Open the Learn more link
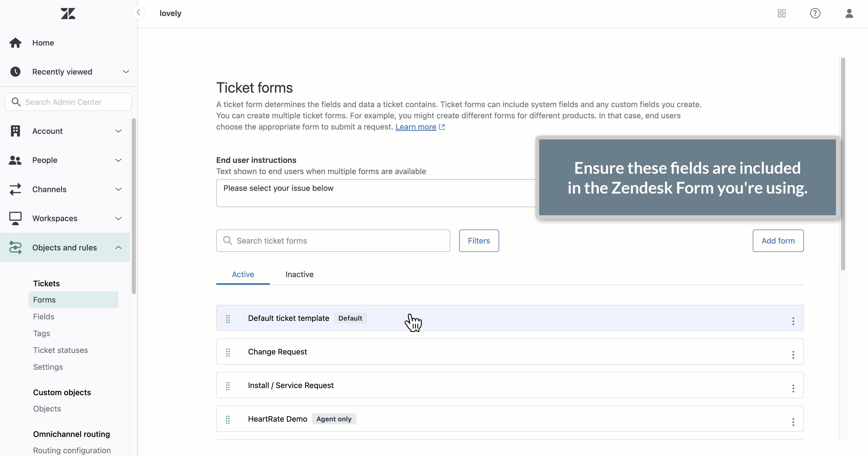Viewport: 868px width, 456px height. pos(416,127)
